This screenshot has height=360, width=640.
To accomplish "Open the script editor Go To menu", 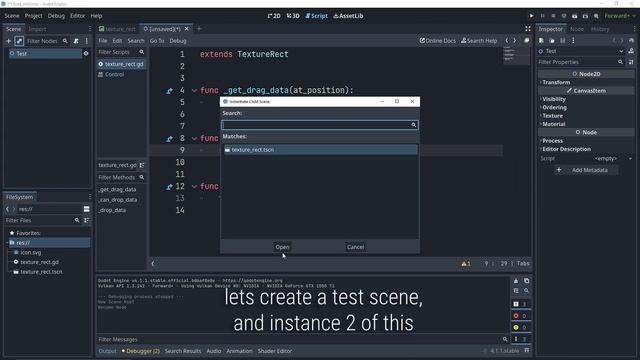I will pyautogui.click(x=157, y=41).
